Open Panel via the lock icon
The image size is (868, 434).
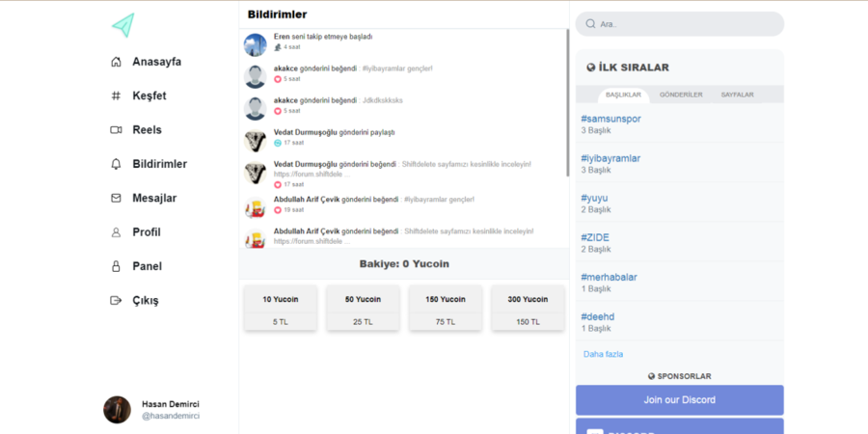[x=116, y=266]
